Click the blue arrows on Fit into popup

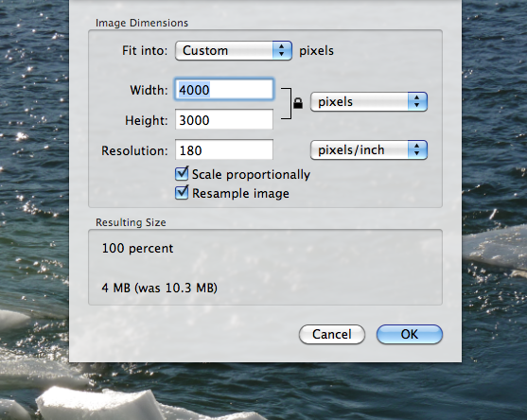point(282,51)
